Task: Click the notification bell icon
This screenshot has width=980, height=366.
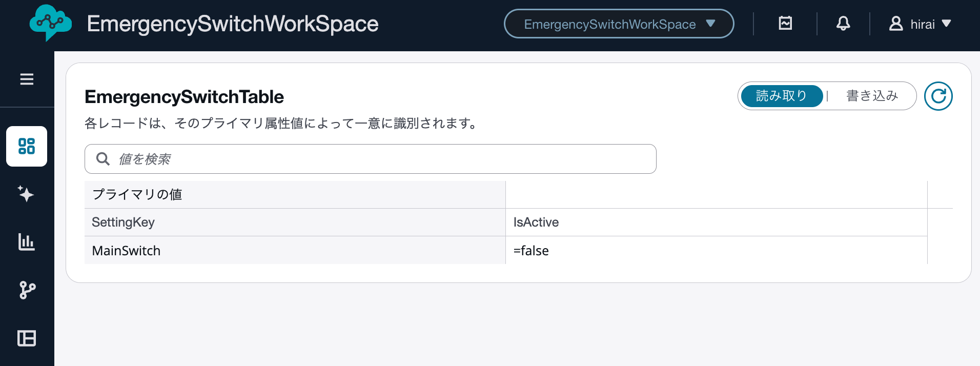Action: (x=843, y=24)
